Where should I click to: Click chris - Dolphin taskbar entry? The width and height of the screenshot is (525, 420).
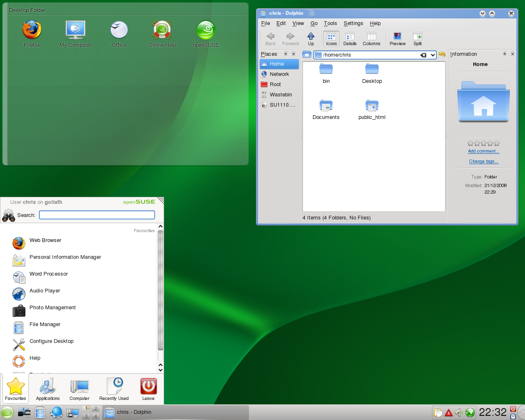(176, 412)
